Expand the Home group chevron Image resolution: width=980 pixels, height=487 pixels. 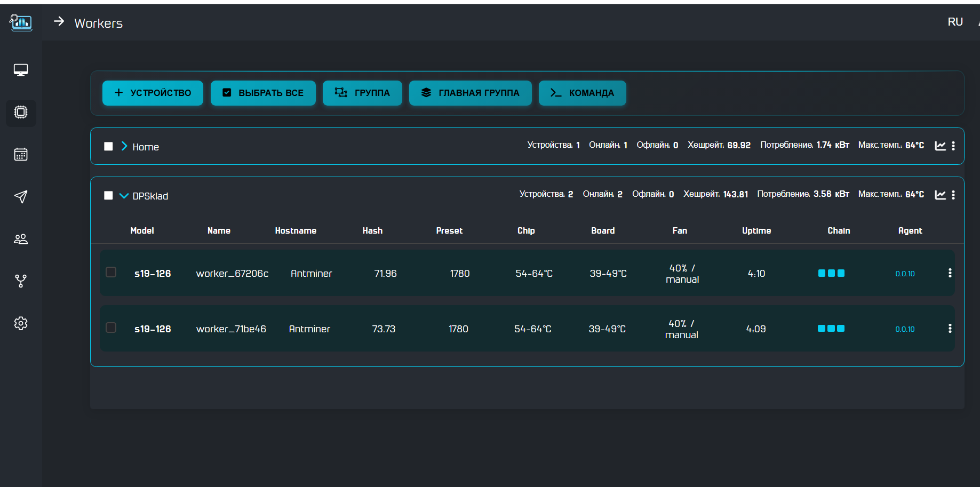pos(124,146)
